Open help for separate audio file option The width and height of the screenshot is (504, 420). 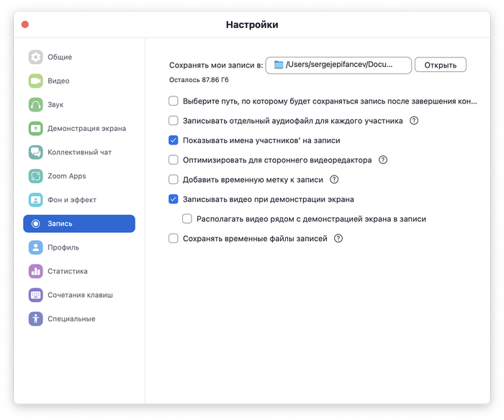click(414, 121)
